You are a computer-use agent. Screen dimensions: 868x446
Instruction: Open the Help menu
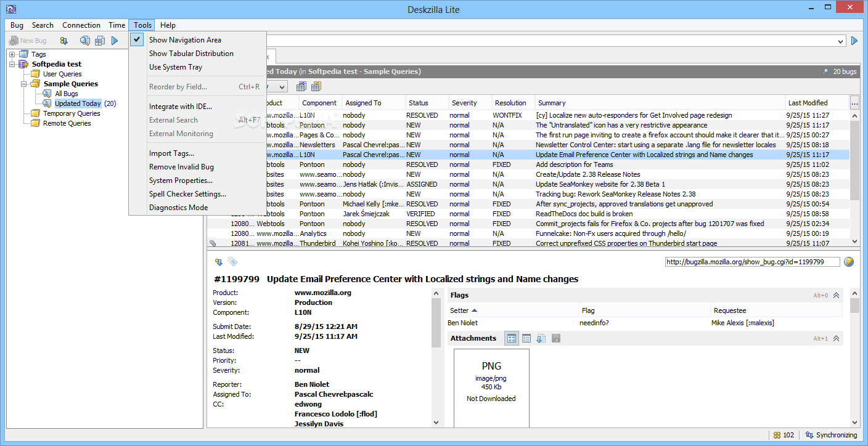coord(168,25)
